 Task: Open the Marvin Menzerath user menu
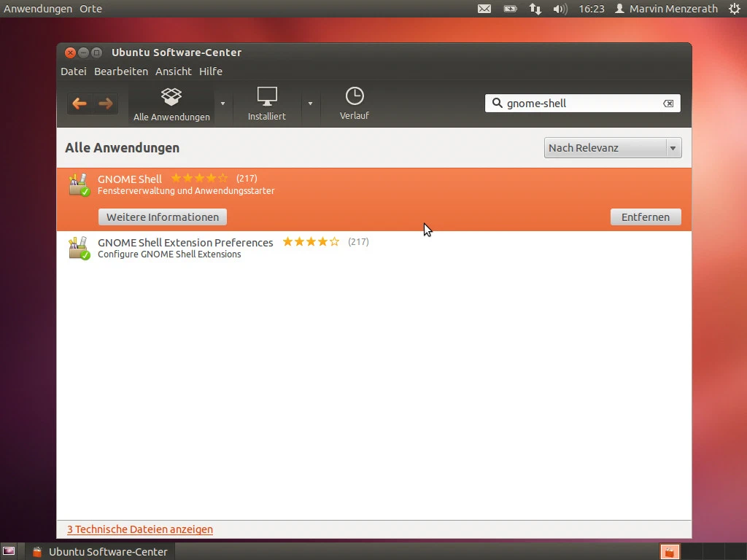point(666,9)
